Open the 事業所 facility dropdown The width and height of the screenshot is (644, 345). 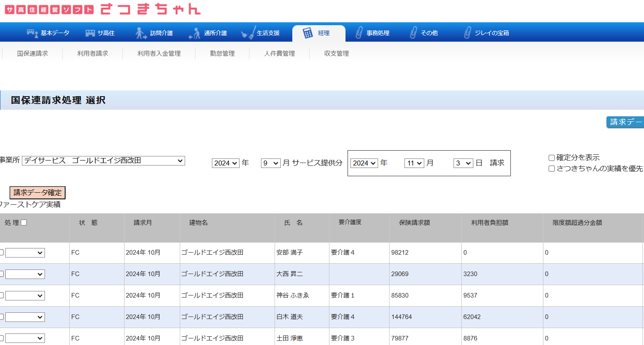coord(103,161)
